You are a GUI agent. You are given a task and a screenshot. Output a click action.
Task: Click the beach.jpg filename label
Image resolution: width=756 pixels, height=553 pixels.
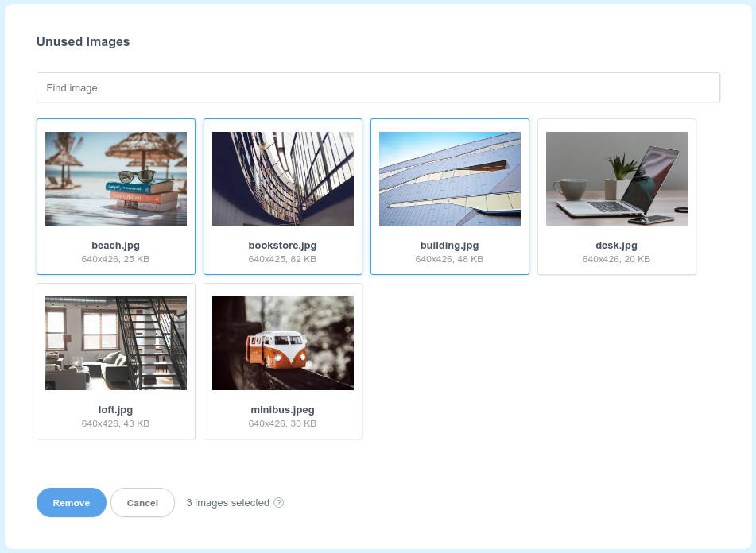click(x=115, y=246)
